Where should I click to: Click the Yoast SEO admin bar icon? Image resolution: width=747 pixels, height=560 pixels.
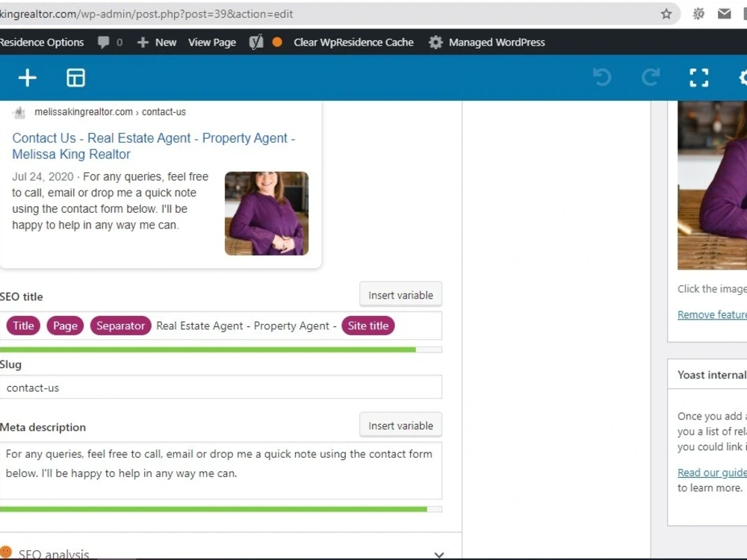[x=256, y=43]
